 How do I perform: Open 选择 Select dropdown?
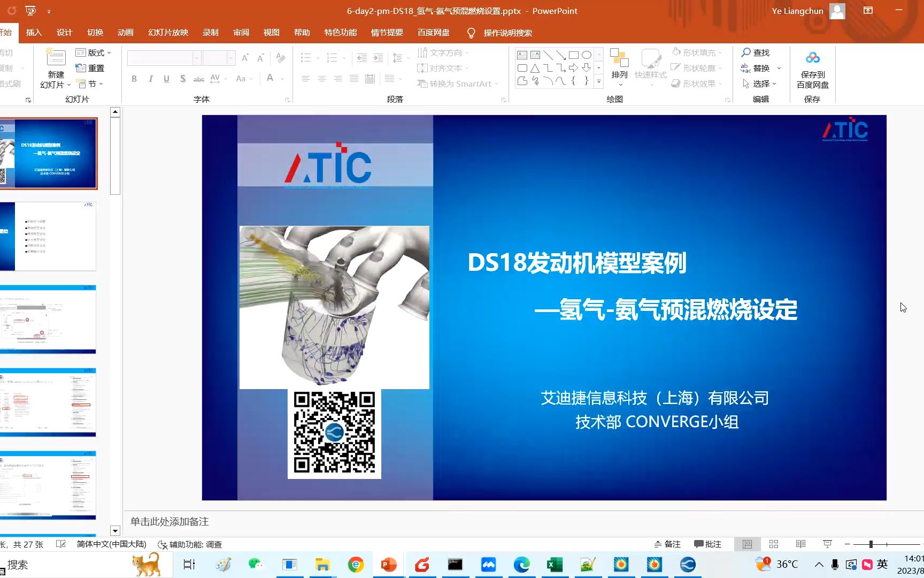coord(759,83)
